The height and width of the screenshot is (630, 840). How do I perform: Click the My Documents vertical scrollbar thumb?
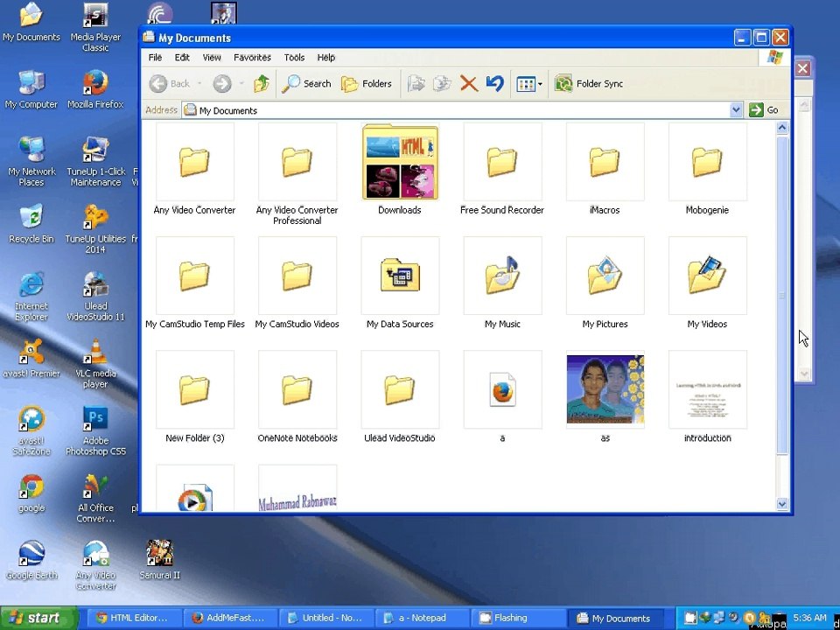(782, 295)
